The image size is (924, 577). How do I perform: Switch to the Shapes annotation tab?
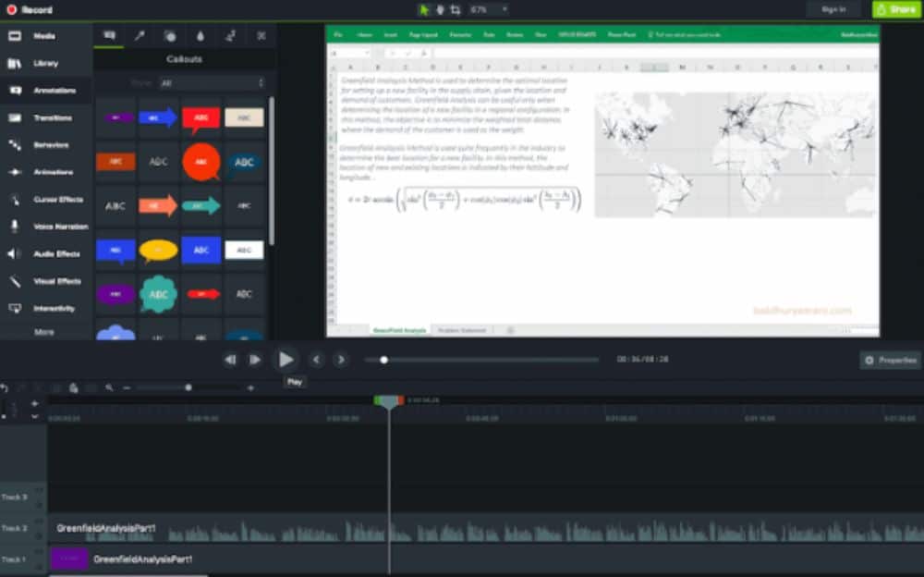pyautogui.click(x=170, y=36)
